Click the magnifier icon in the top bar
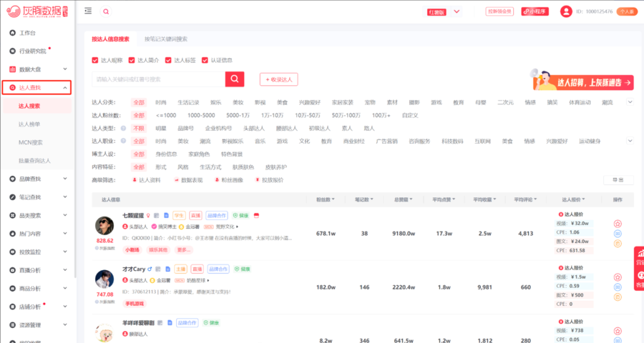The height and width of the screenshot is (343, 644). (106, 11)
